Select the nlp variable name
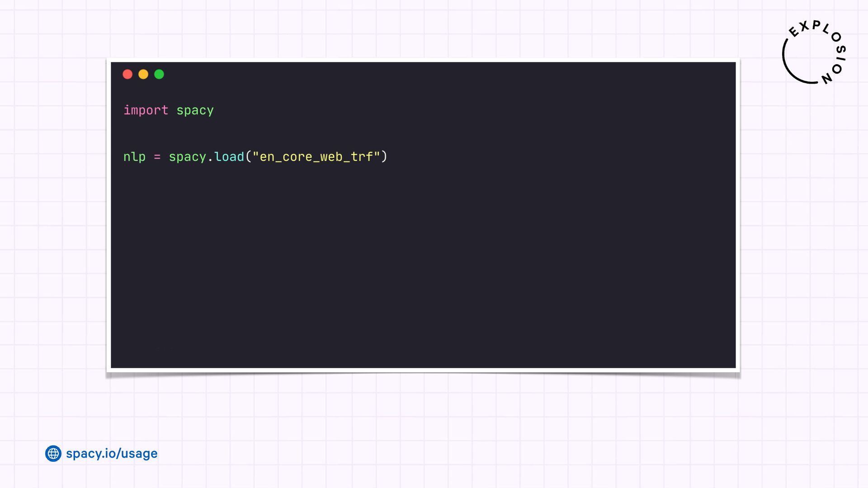 134,157
